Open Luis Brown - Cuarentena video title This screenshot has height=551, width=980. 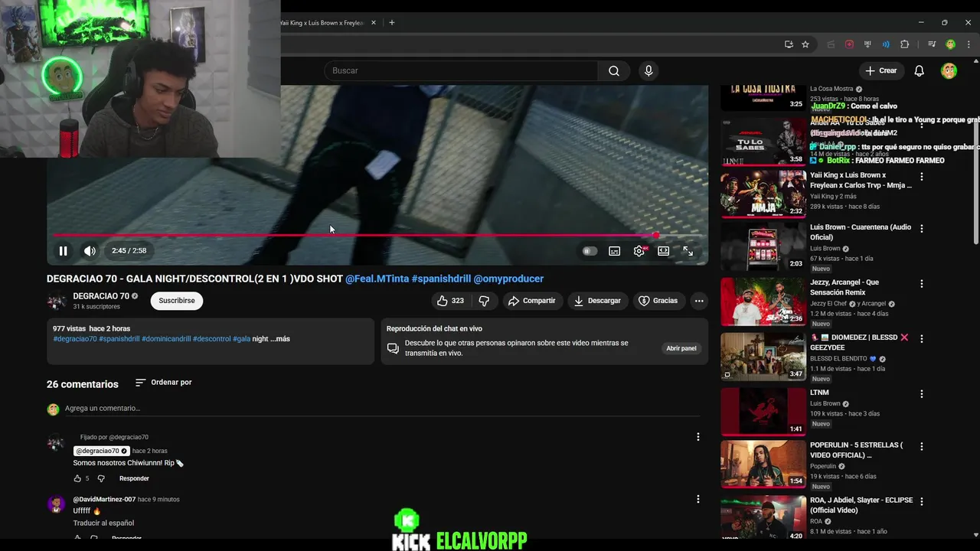click(x=861, y=233)
